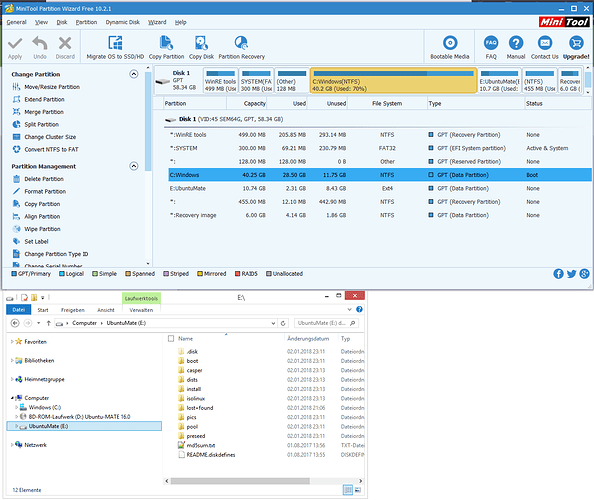The height and width of the screenshot is (500, 594).
Task: Expand the Explorer ribbon chevron
Action: click(350, 309)
